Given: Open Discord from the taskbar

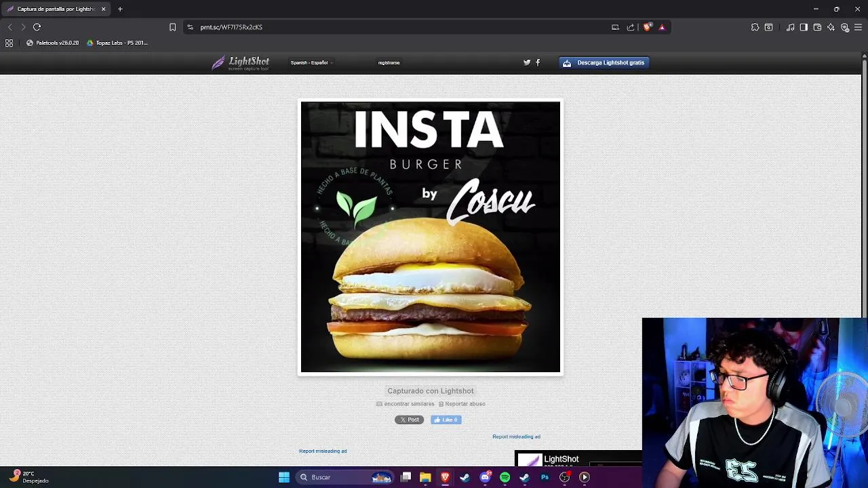Looking at the screenshot, I should point(485,477).
